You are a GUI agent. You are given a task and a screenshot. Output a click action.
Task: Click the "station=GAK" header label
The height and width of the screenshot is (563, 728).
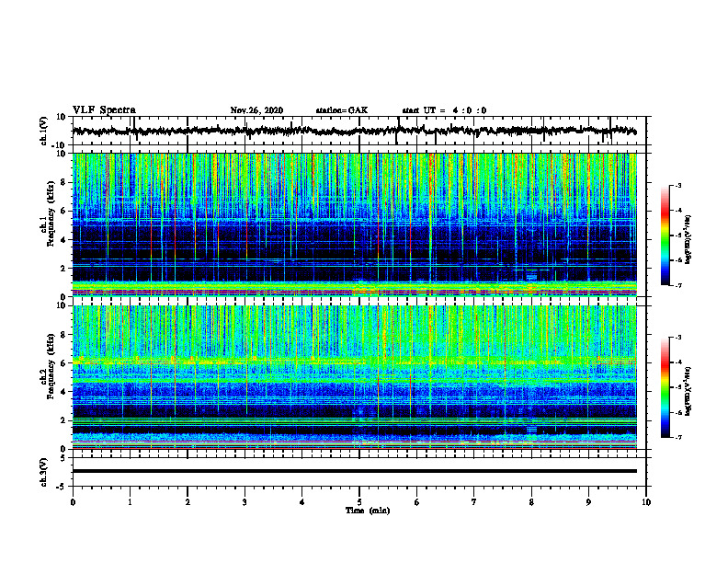[x=342, y=110]
